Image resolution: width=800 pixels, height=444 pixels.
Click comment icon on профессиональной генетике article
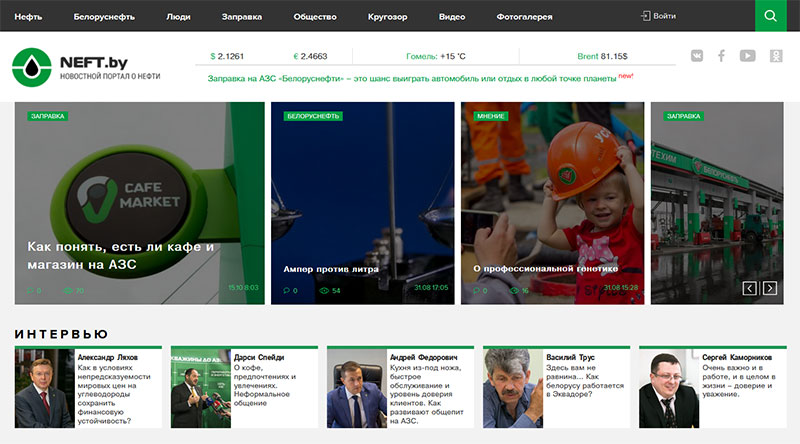coord(477,291)
